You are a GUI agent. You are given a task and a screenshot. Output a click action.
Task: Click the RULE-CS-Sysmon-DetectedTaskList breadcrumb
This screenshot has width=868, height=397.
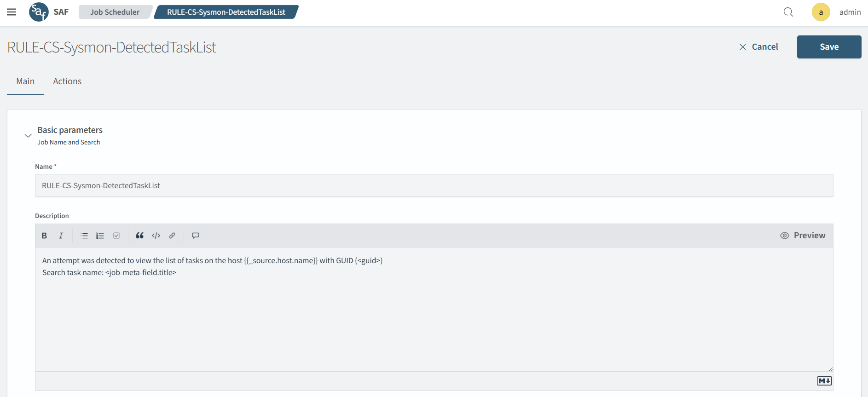point(226,12)
